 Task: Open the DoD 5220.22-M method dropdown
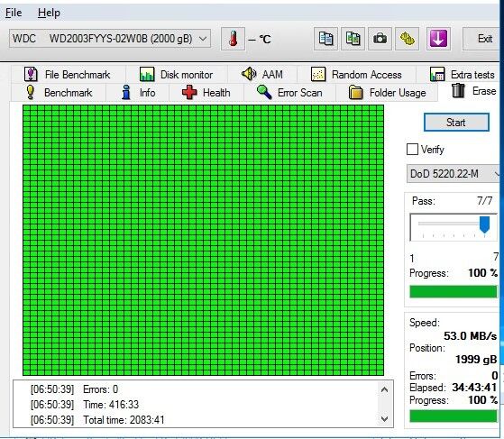point(454,174)
